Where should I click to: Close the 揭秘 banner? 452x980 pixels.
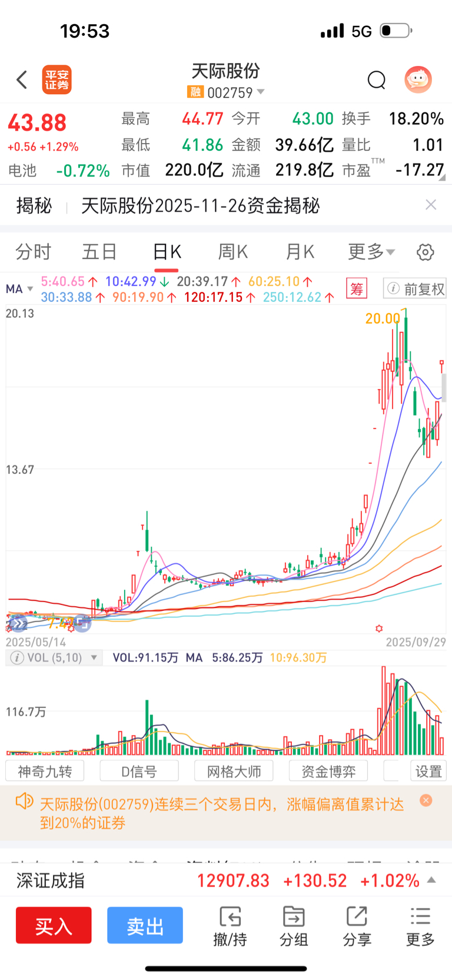(431, 205)
